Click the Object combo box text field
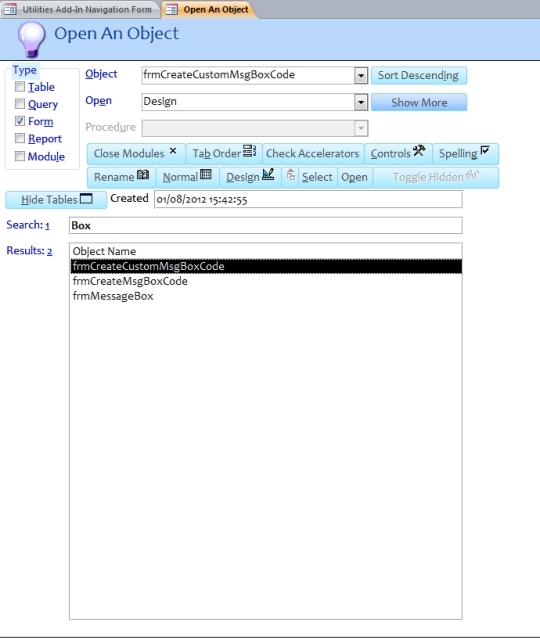This screenshot has height=640, width=540. tap(248, 76)
